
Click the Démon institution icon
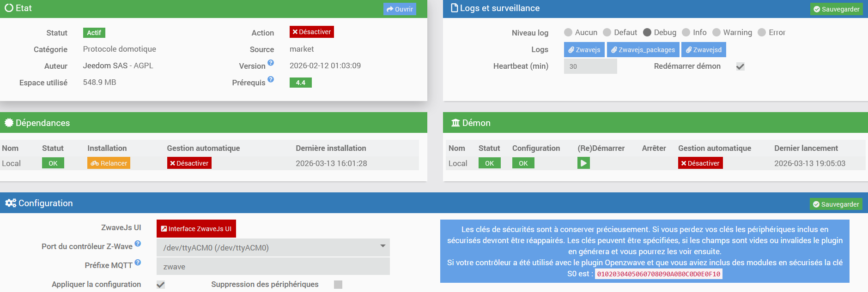455,123
